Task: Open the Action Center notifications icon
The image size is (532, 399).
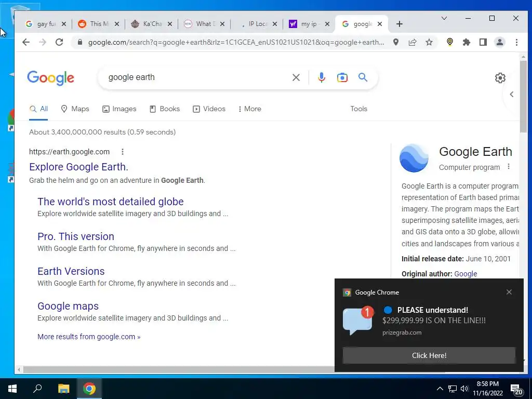Action: tap(516, 390)
